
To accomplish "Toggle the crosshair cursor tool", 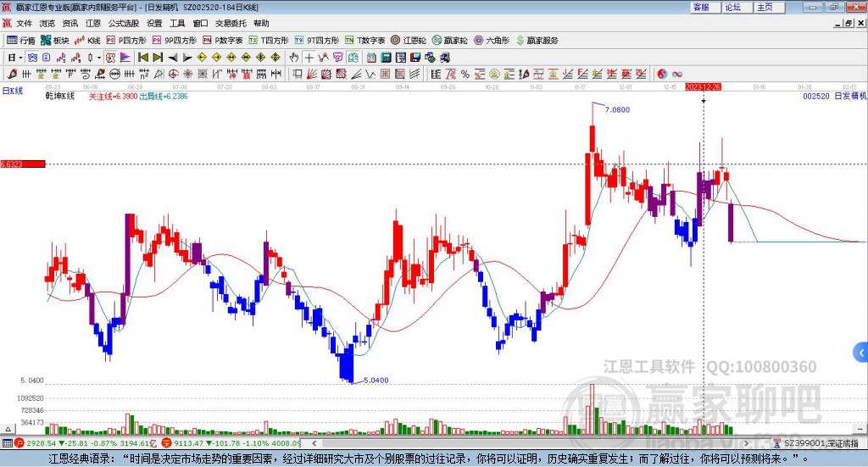I will pos(309,58).
